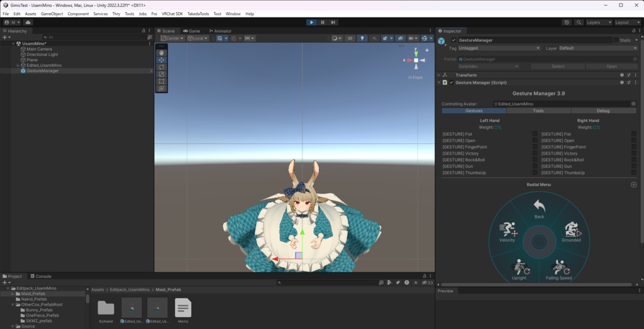644x329 pixels.
Task: Open the Tag Untagged dropdown
Action: point(499,48)
